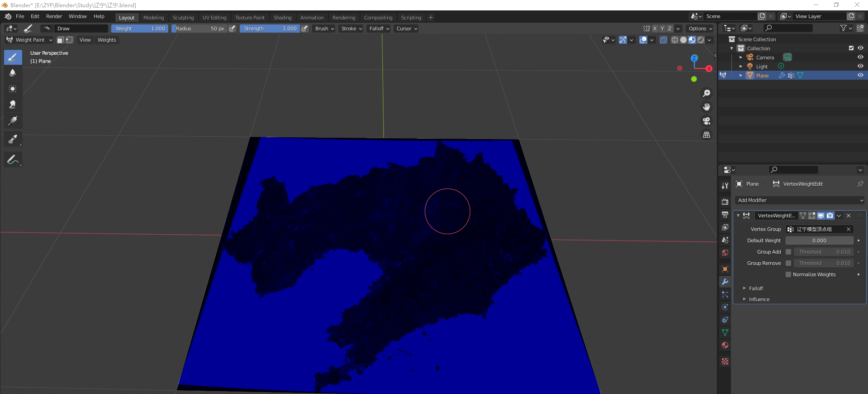Viewport: 868px width, 394px height.
Task: Toggle Plane visibility eye in outliner
Action: [x=860, y=75]
